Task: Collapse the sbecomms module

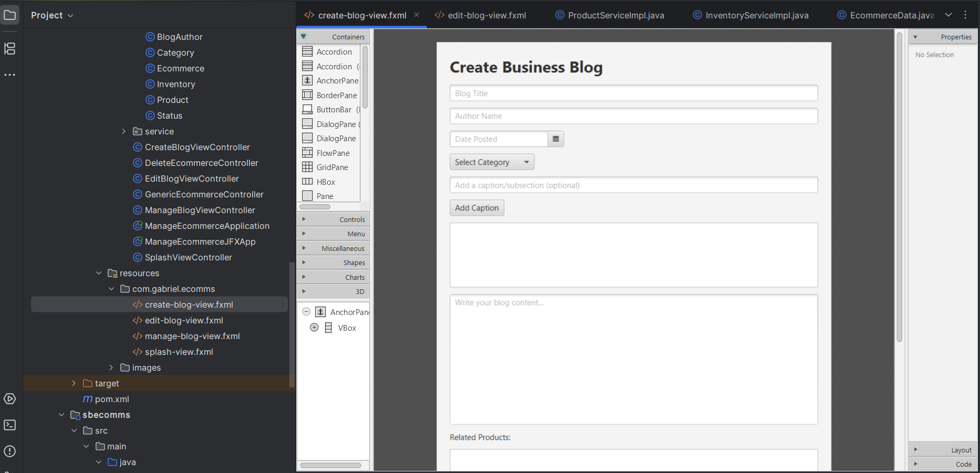Action: (61, 415)
